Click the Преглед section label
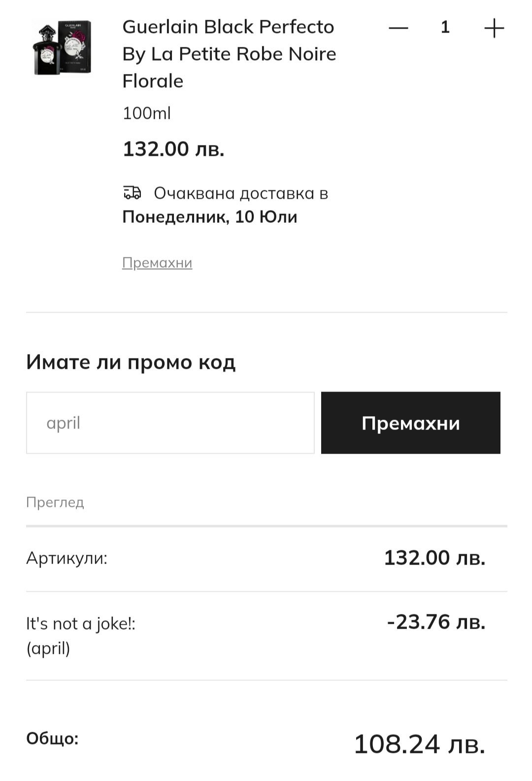This screenshot has height=781, width=532. [55, 502]
